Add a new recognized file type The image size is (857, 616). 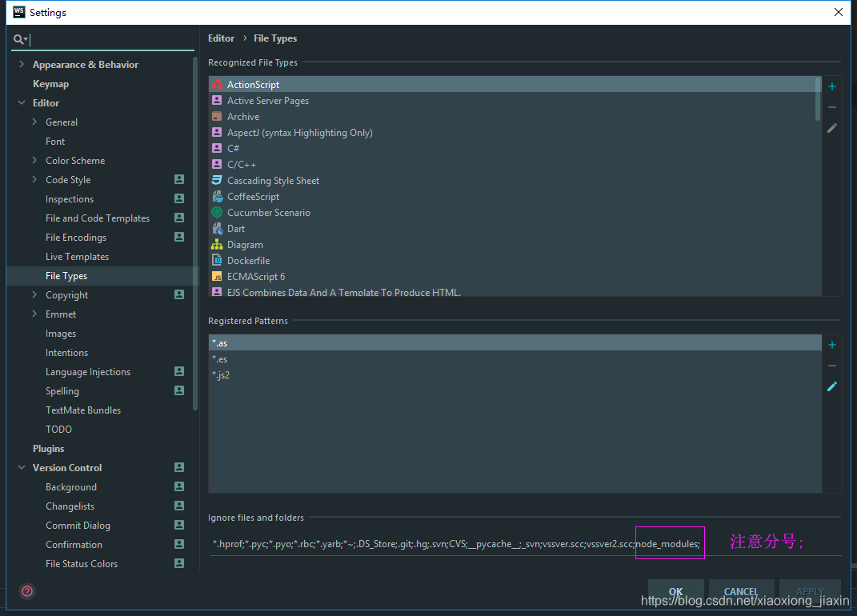[x=832, y=86]
